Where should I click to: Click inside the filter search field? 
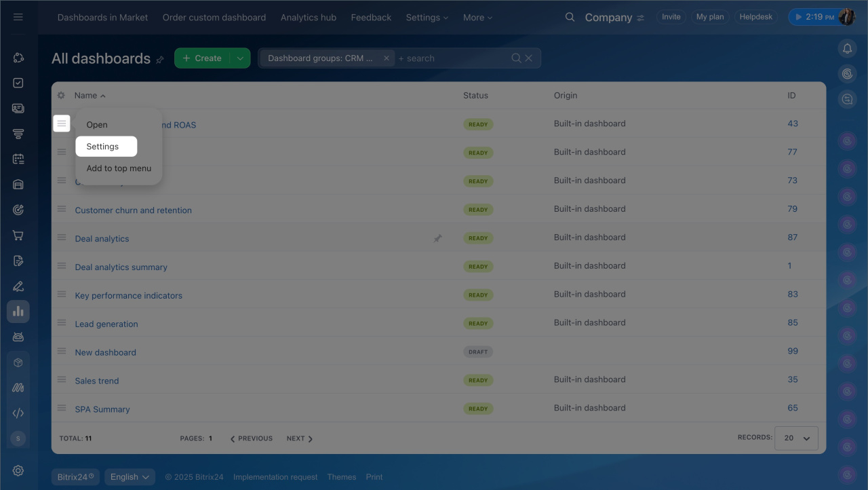pos(451,58)
